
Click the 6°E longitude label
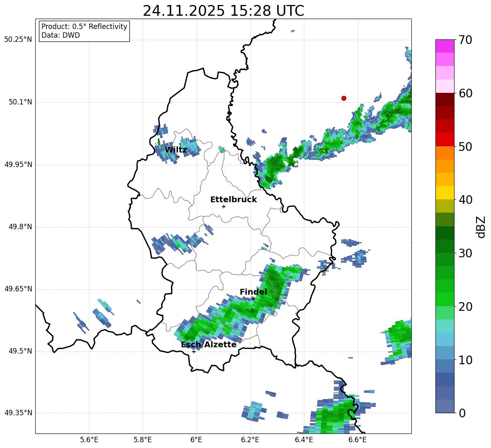pos(196,440)
